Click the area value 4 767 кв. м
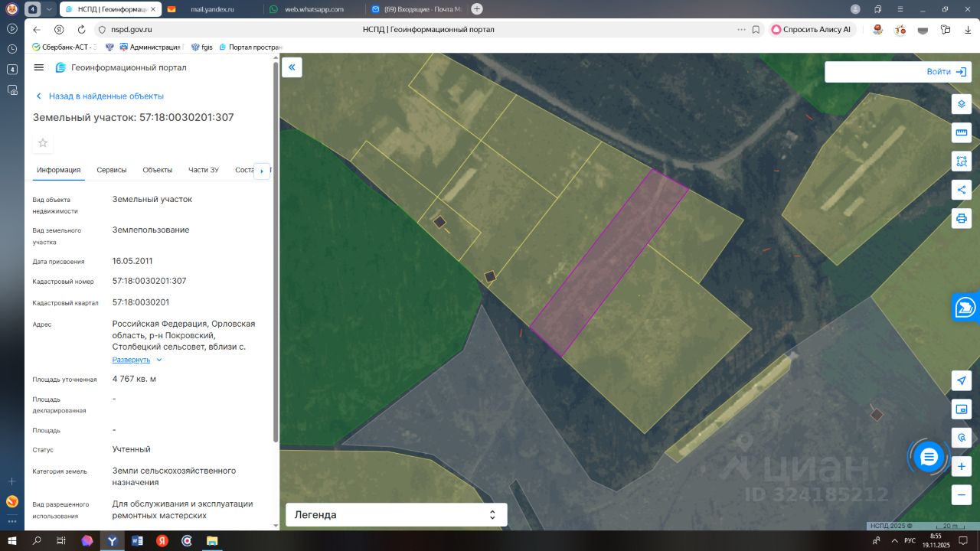 134,379
